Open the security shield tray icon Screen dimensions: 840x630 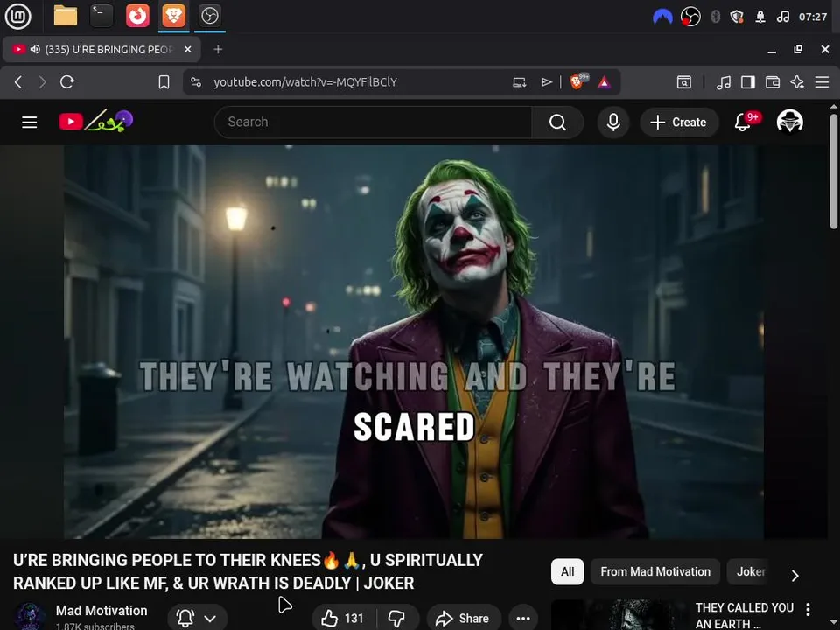pyautogui.click(x=737, y=17)
